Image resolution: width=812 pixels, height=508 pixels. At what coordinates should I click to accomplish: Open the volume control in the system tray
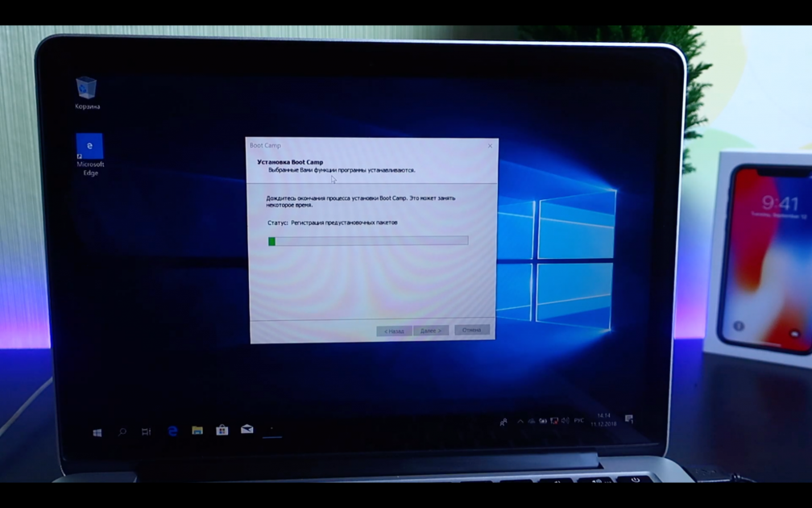coord(566,421)
